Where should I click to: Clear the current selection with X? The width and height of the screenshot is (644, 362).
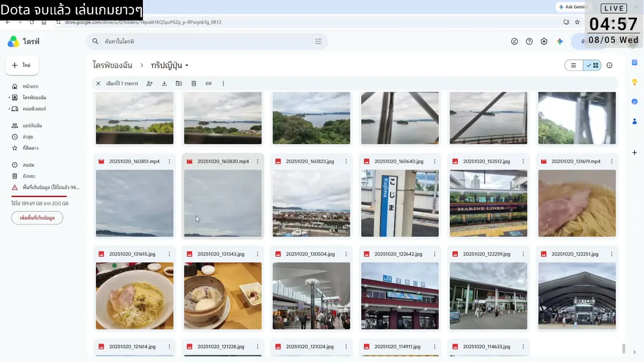pos(98,83)
